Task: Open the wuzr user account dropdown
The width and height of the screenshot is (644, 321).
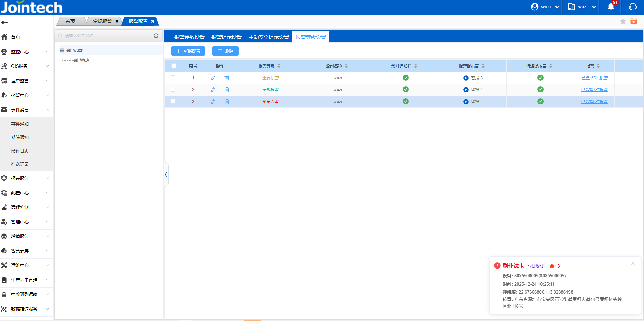Action: 545,7
